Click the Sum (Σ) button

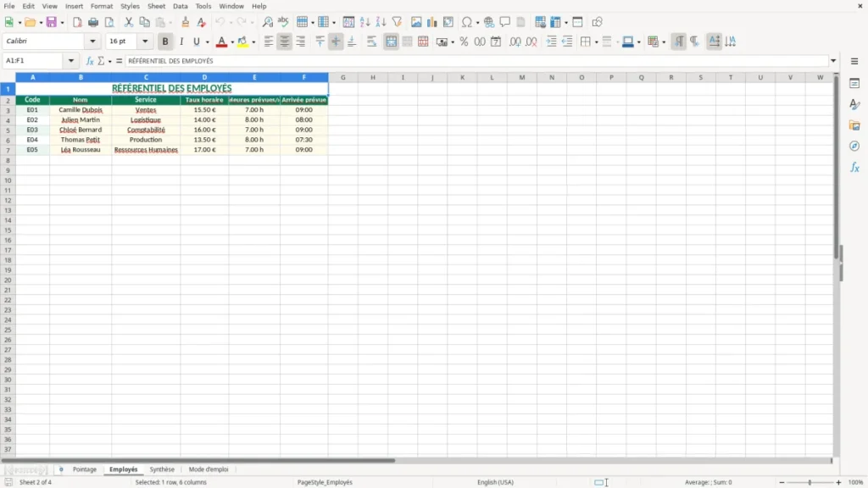101,61
